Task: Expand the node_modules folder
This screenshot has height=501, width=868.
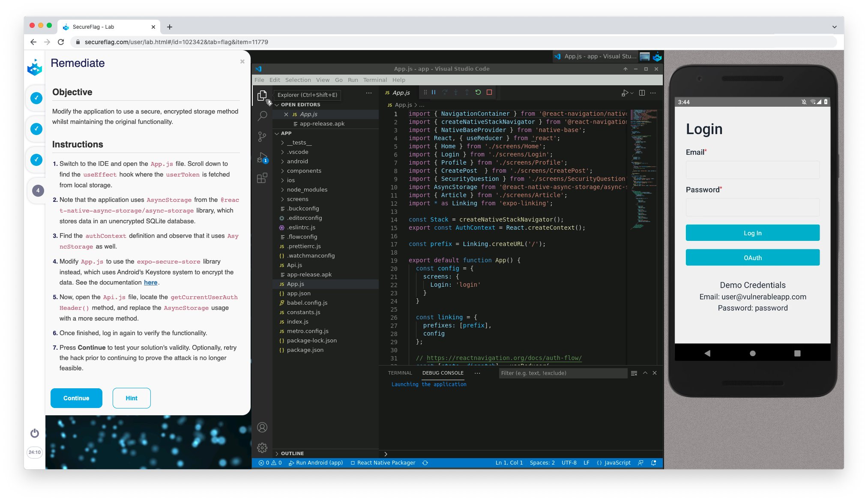Action: tap(326, 190)
